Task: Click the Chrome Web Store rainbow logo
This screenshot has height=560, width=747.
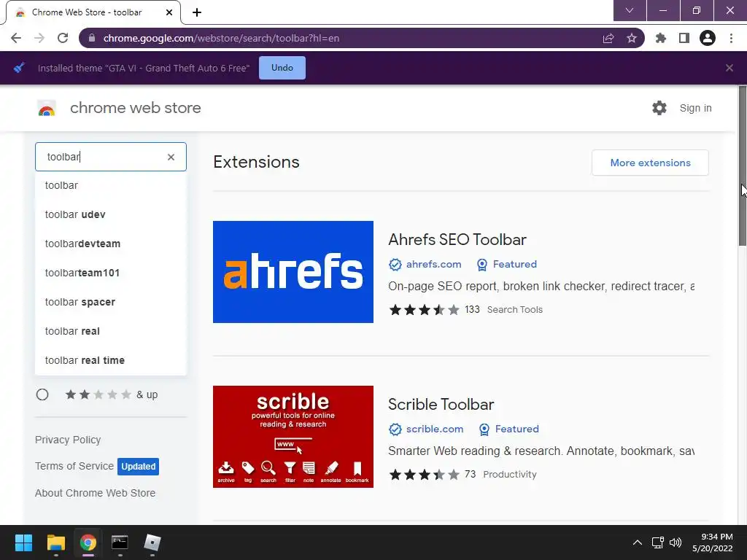Action: [x=47, y=109]
